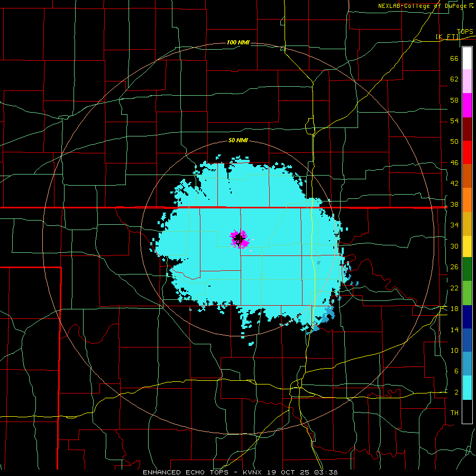The image size is (476, 476).
Task: Click the '58' legend value
Action: tap(454, 100)
